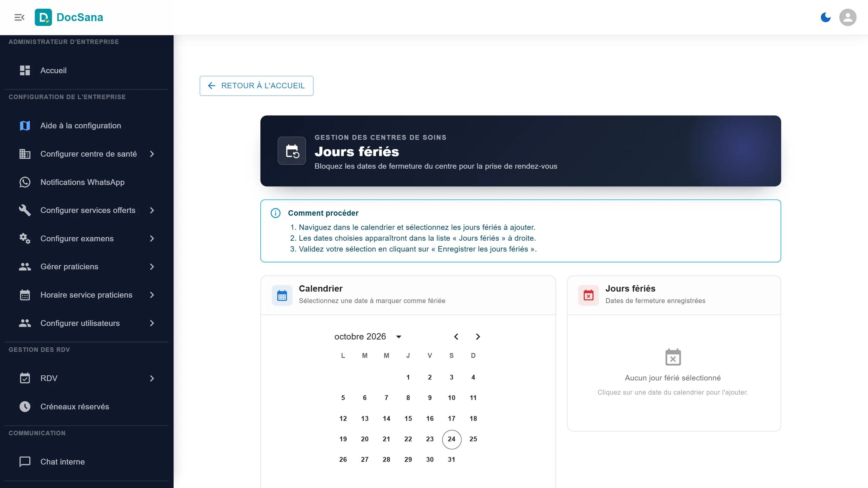Select date 25 in calendar
Screen dimensions: 868x488
point(473,439)
